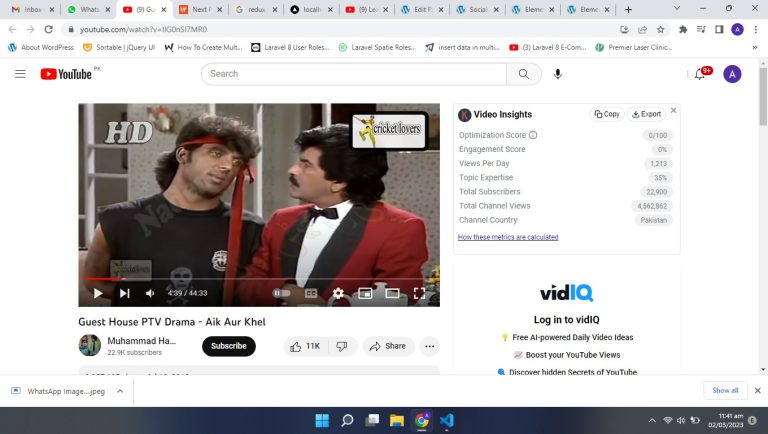
Task: Copy Video Insights data
Action: [607, 114]
